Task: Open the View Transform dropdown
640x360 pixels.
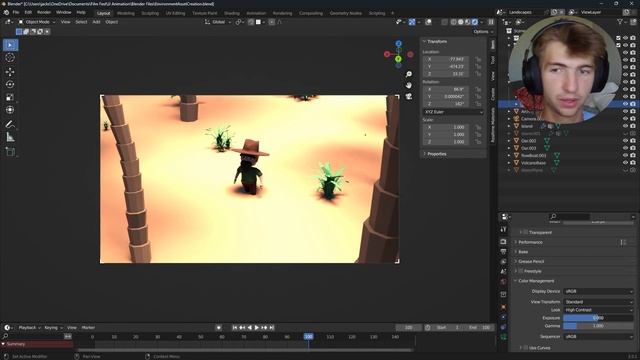Action: coord(598,302)
